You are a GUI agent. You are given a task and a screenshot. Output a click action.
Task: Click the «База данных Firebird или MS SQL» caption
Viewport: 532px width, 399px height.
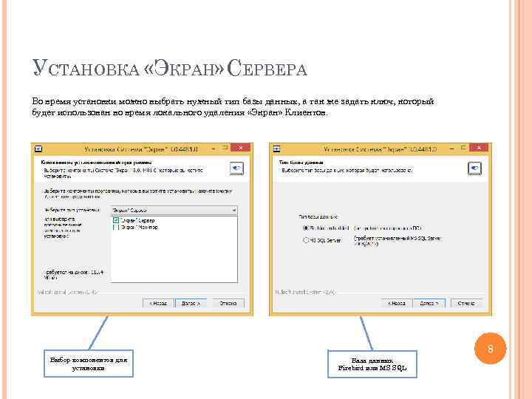(x=372, y=364)
